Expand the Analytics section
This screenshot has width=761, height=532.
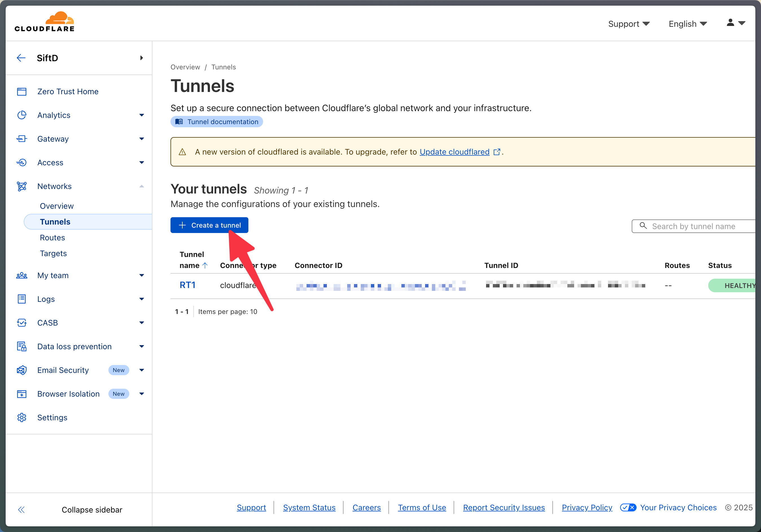[x=142, y=115]
